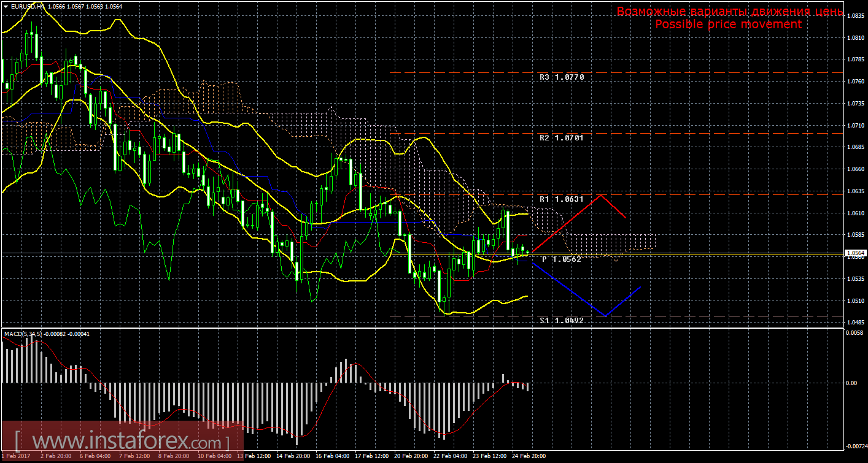Click the peak of the red forecast line
868x463 pixels.
[601, 195]
